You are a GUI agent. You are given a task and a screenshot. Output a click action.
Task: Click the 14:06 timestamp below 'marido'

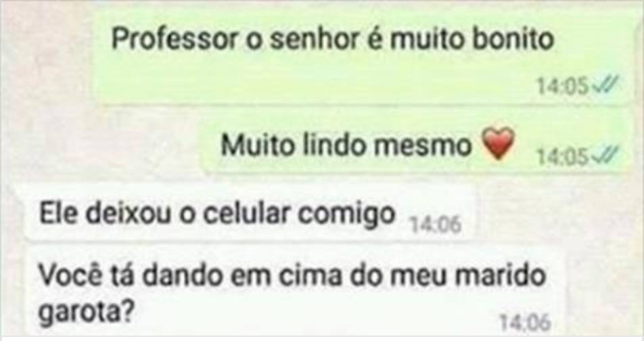pos(524,323)
